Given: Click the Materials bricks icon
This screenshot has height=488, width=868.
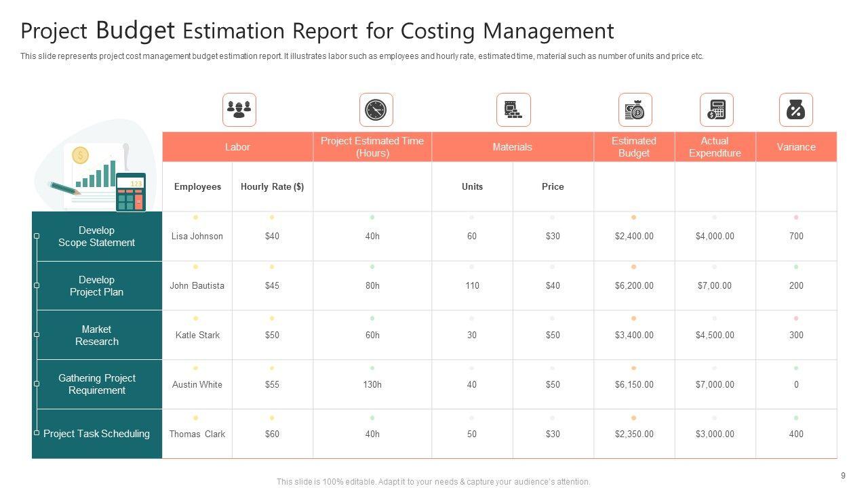Looking at the screenshot, I should (513, 110).
